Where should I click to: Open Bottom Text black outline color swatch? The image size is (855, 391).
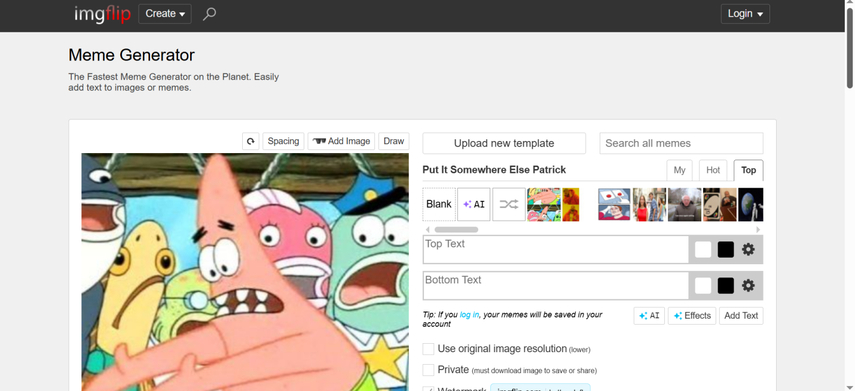point(726,286)
